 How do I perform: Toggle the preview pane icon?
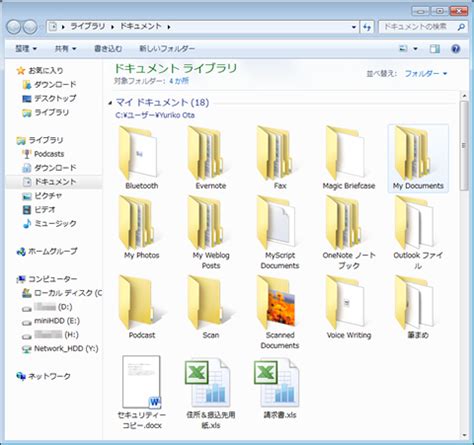434,49
